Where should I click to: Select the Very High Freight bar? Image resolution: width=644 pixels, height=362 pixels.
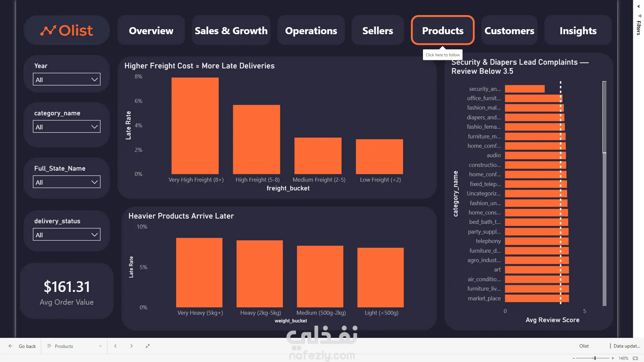pos(195,126)
